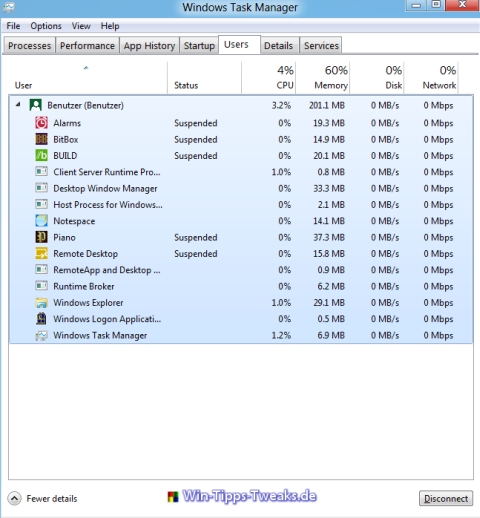Click the green BUILD app icon
The width and height of the screenshot is (480, 518).
click(41, 156)
